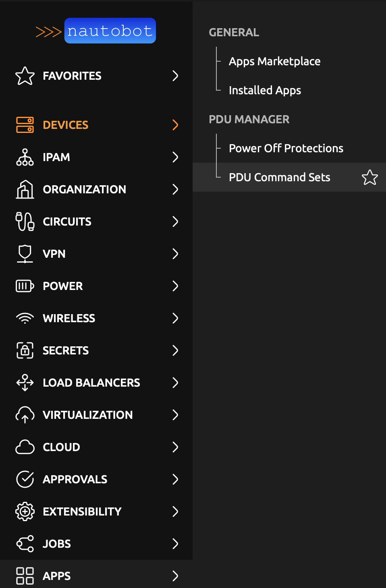
Task: Open the ORGANIZATION menu label
Action: point(85,189)
